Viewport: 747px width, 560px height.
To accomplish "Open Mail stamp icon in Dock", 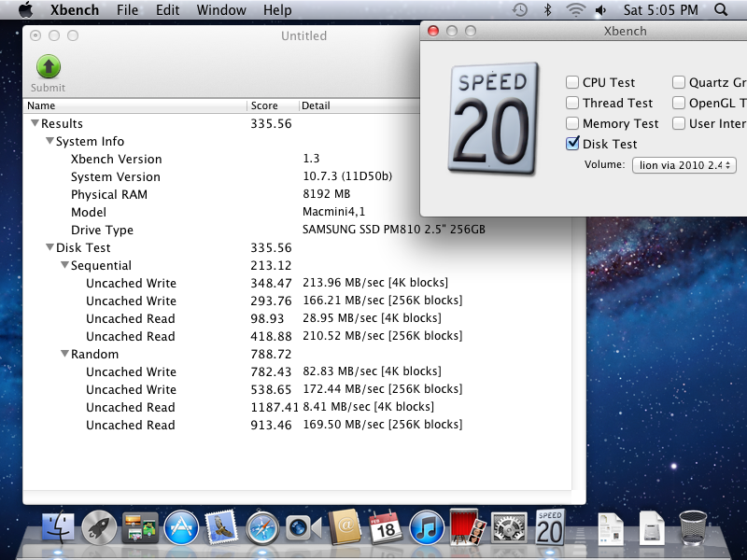I will click(x=221, y=526).
